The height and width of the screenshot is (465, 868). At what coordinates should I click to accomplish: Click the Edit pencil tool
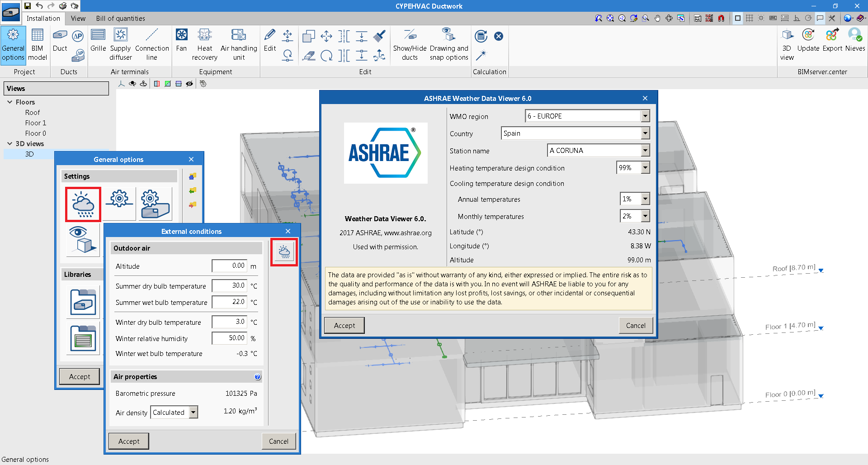pos(270,41)
